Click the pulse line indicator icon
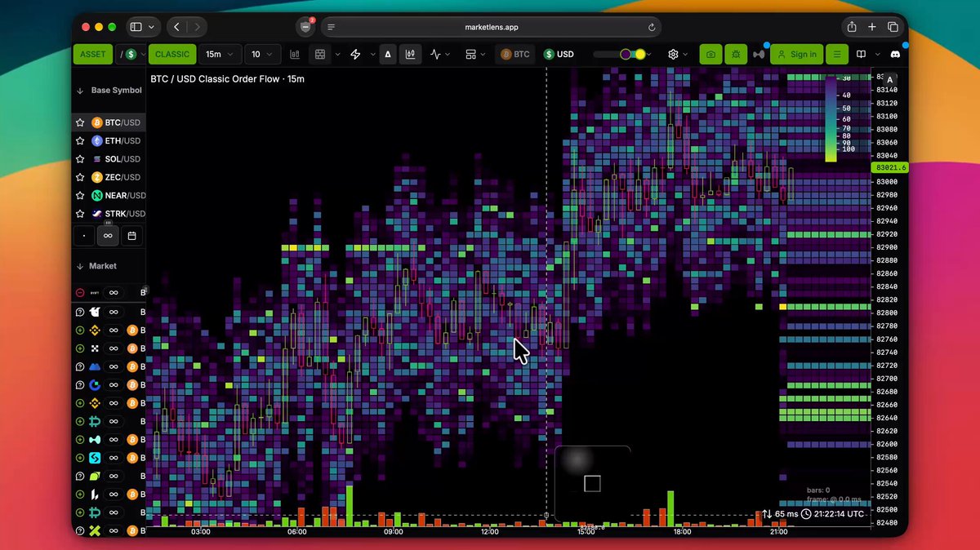 435,55
